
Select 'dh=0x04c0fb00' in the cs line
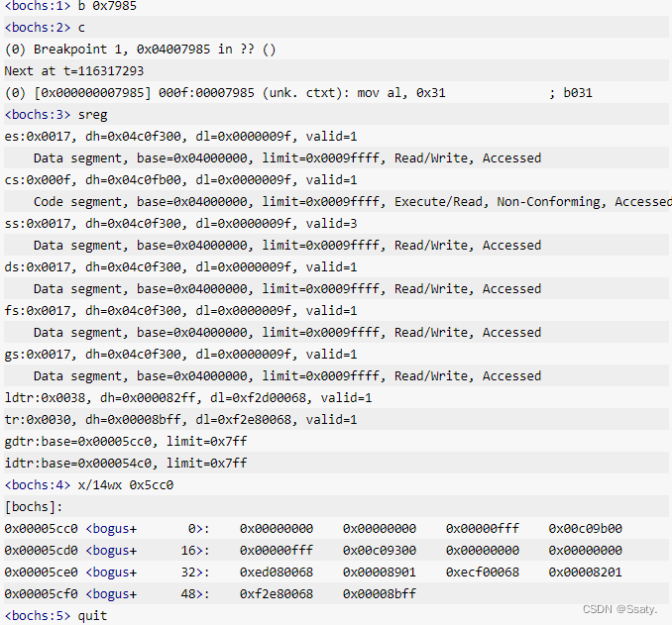click(x=133, y=180)
